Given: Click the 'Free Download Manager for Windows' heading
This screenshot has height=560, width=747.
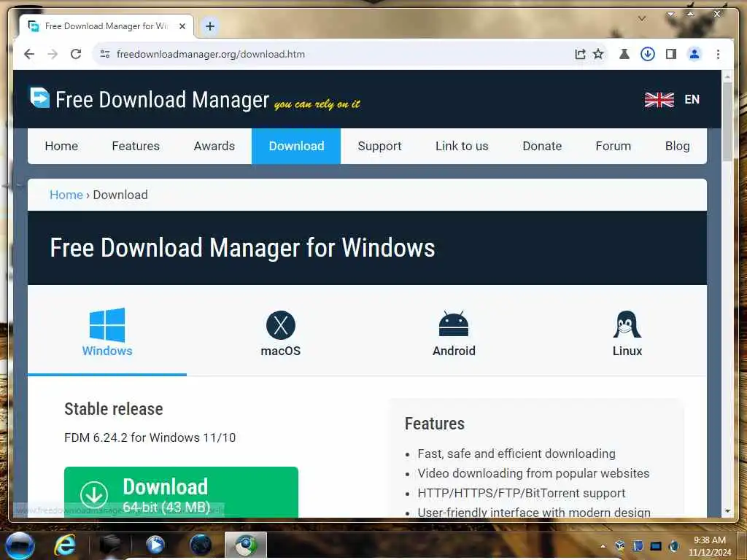Looking at the screenshot, I should point(242,248).
